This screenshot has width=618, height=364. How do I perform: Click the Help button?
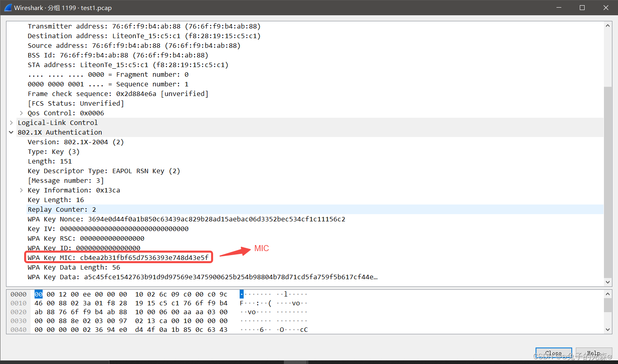[x=594, y=354]
